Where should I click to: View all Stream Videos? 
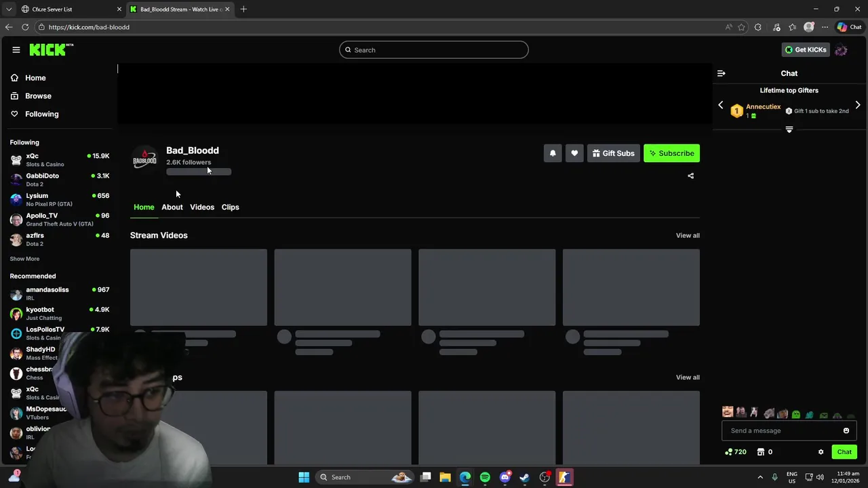688,235
